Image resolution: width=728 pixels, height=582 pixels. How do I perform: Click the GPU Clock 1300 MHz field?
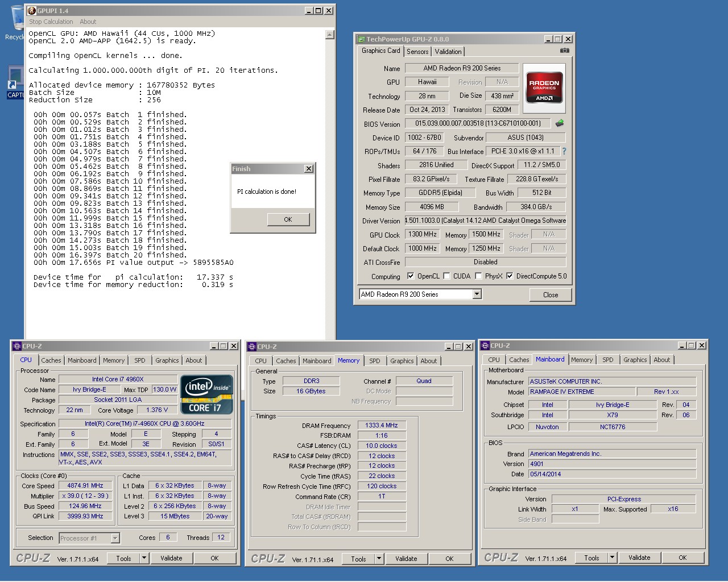[423, 234]
